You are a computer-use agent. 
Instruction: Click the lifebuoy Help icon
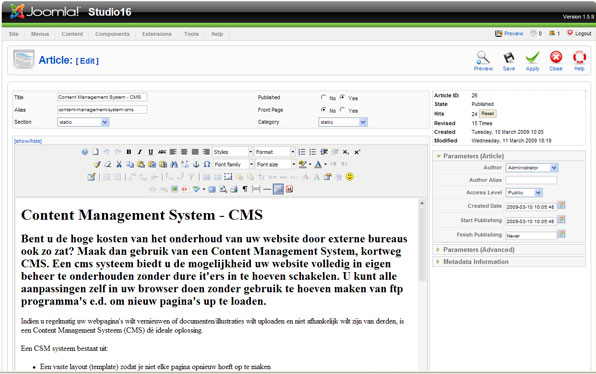[x=579, y=57]
